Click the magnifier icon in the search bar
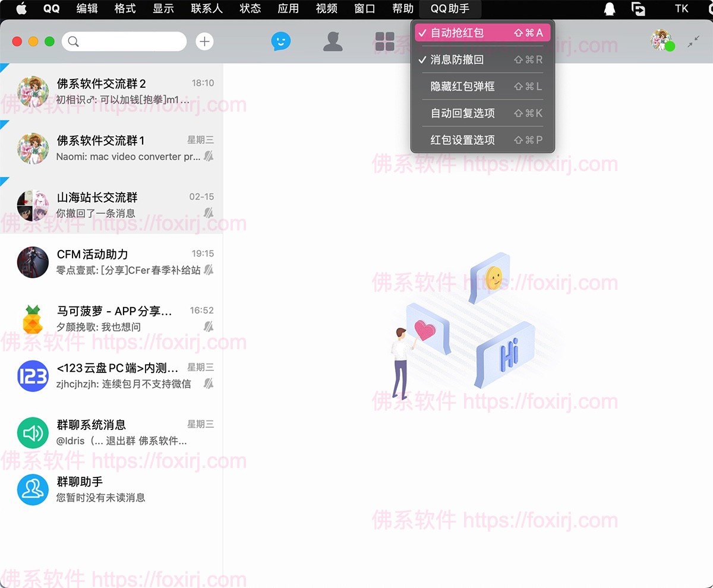 click(x=74, y=42)
